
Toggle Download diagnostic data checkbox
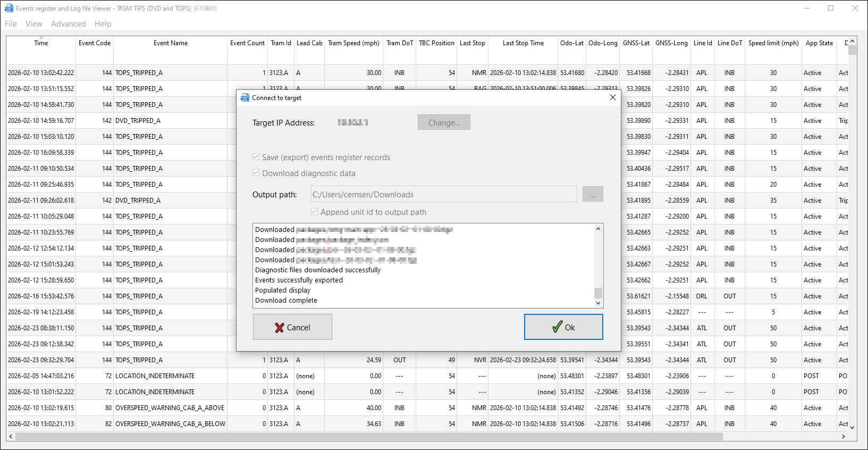click(x=256, y=173)
